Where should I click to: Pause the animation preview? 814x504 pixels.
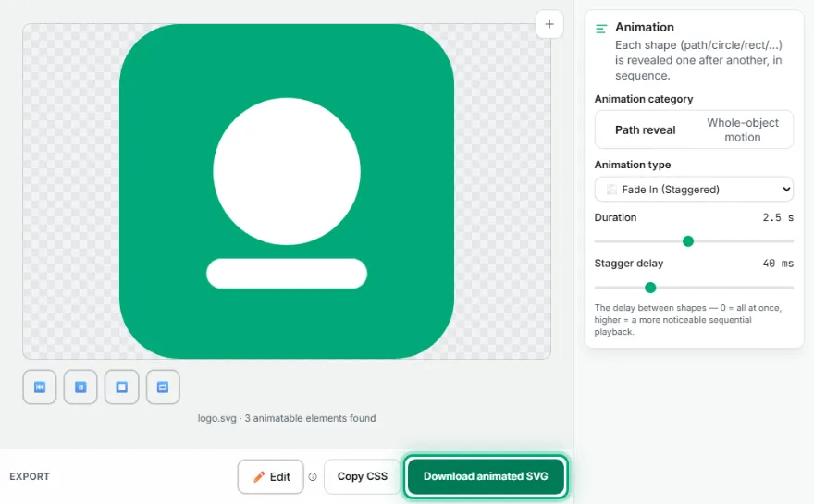pos(80,387)
